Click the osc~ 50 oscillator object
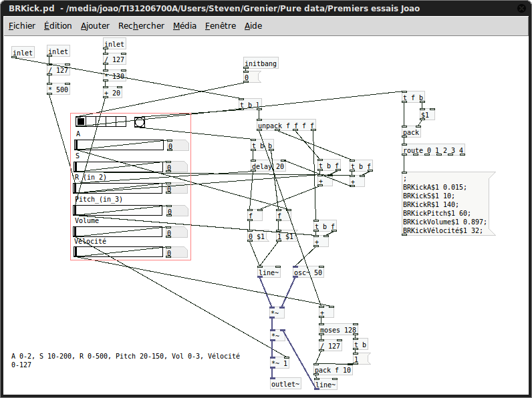Viewport: 532px width, 398px height. pyautogui.click(x=308, y=272)
